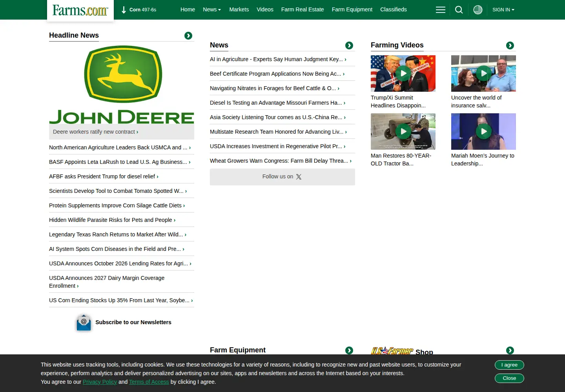Screen dimensions: 565x392
Task: Open the Privacy Policy link
Action: (x=100, y=382)
